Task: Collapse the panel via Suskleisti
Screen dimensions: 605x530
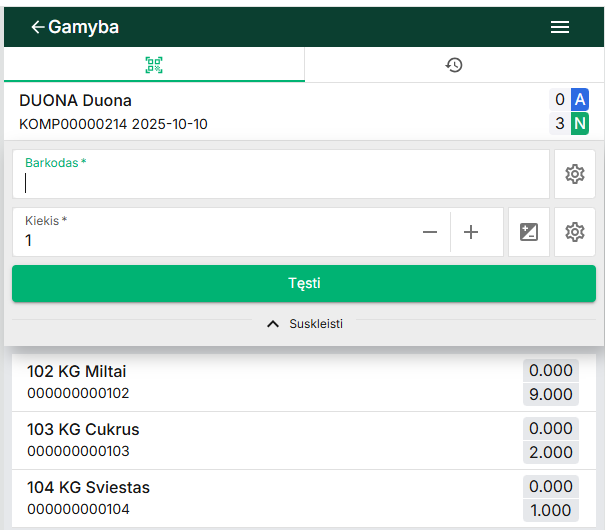Action: tap(304, 324)
